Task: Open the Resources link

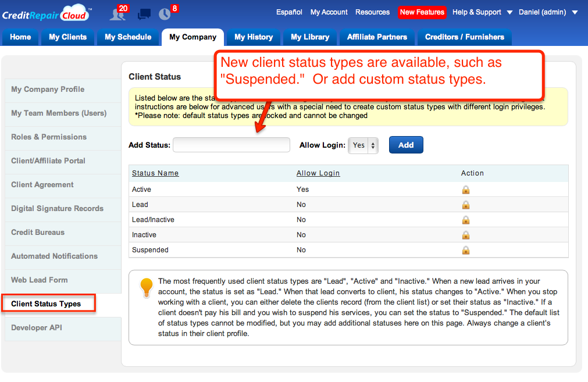Action: coord(372,12)
